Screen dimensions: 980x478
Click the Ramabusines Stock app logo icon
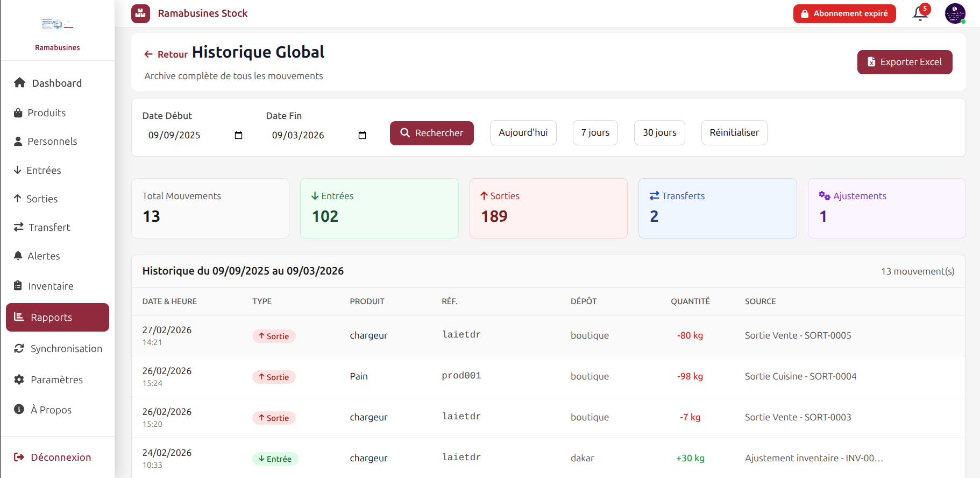[x=140, y=13]
